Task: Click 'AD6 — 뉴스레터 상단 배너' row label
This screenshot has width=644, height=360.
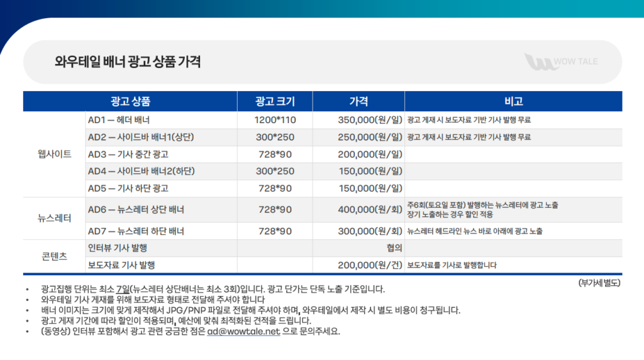Action: 136,210
